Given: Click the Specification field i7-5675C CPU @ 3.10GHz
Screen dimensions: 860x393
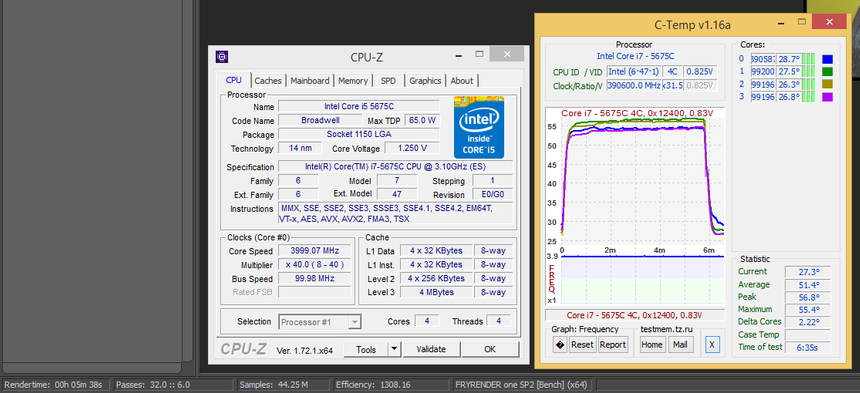Looking at the screenshot, I should [x=395, y=167].
